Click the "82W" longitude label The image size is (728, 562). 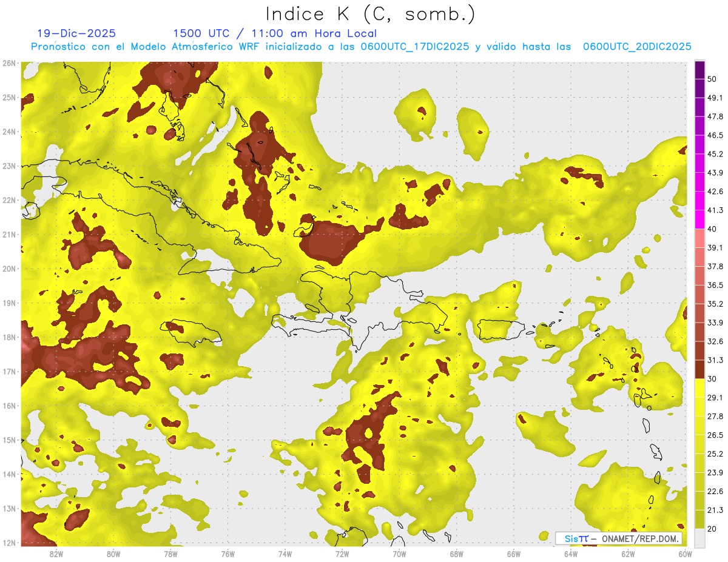point(56,554)
